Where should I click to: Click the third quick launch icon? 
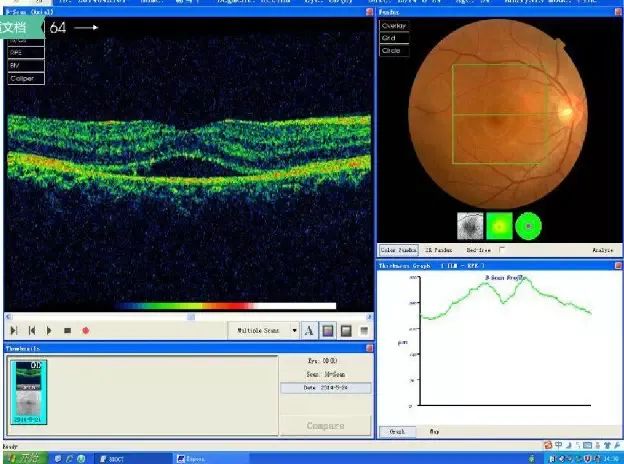click(81, 458)
